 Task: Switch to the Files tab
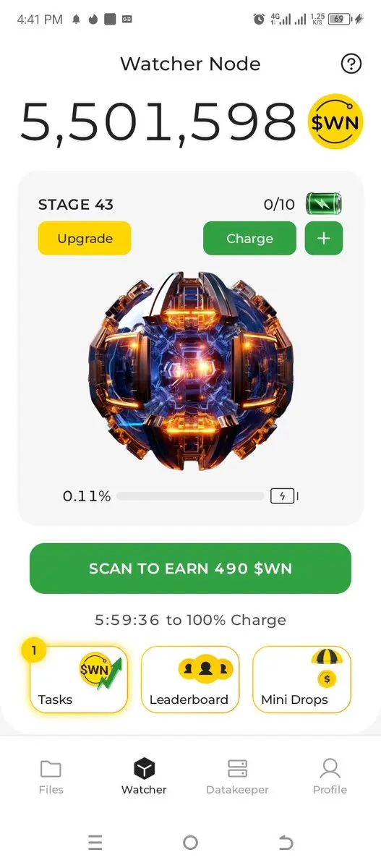[51, 777]
